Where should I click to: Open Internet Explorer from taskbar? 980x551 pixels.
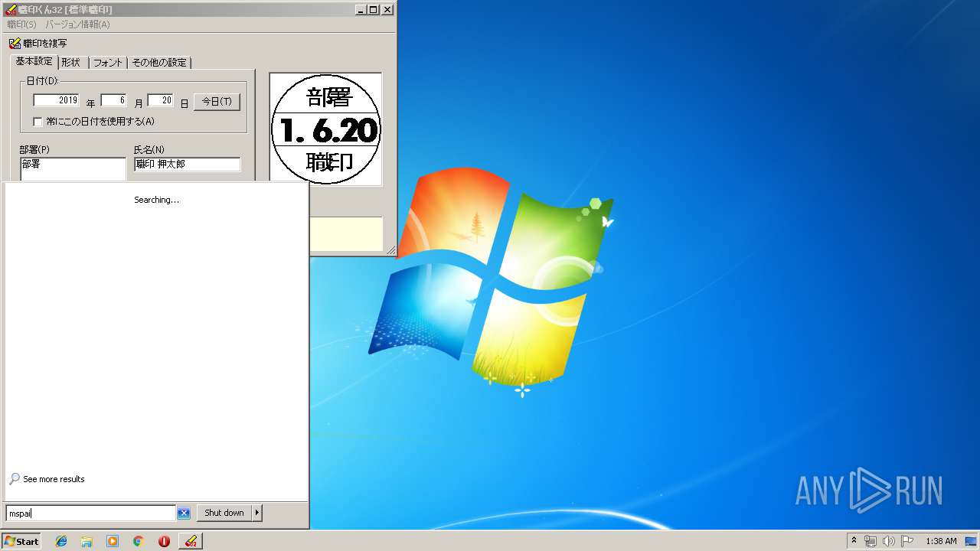(x=61, y=541)
